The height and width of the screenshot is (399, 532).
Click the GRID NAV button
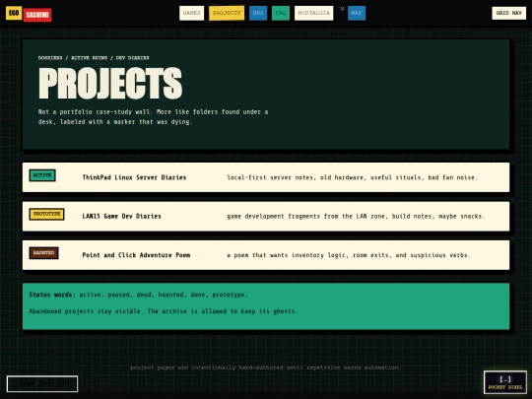click(x=509, y=13)
